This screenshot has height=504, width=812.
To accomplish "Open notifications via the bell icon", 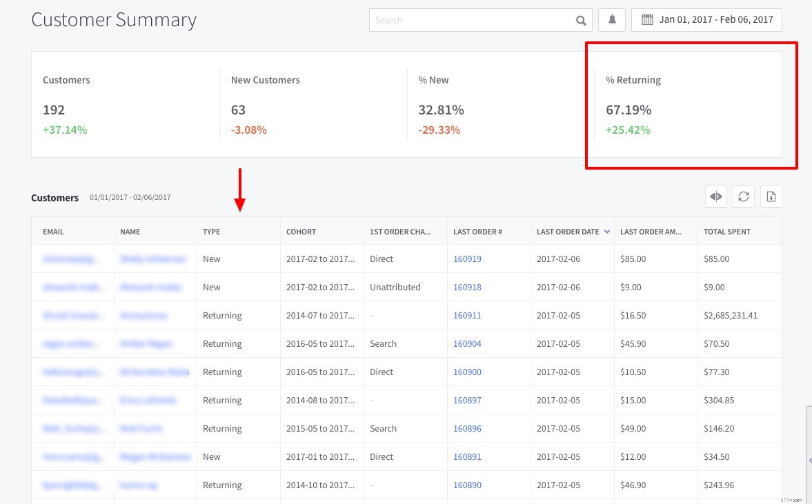I will coord(611,20).
